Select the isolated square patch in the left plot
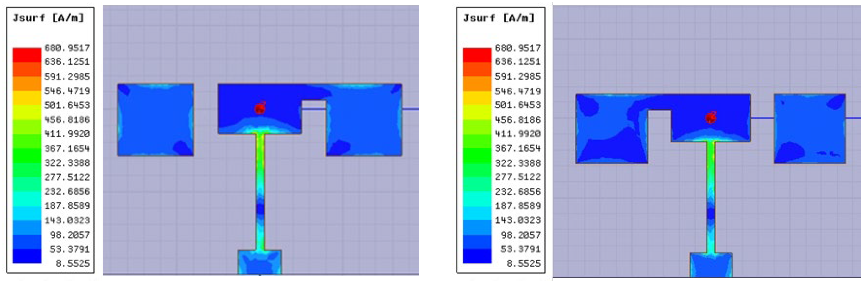The height and width of the screenshot is (284, 868). coord(156,120)
